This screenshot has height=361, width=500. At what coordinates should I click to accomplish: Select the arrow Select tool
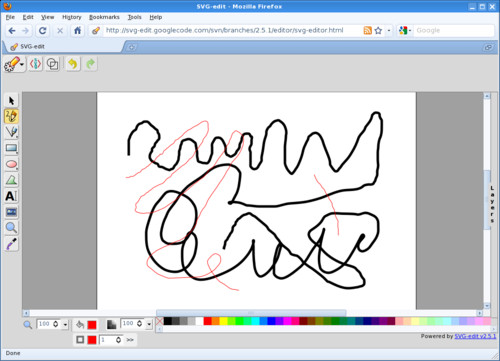11,100
